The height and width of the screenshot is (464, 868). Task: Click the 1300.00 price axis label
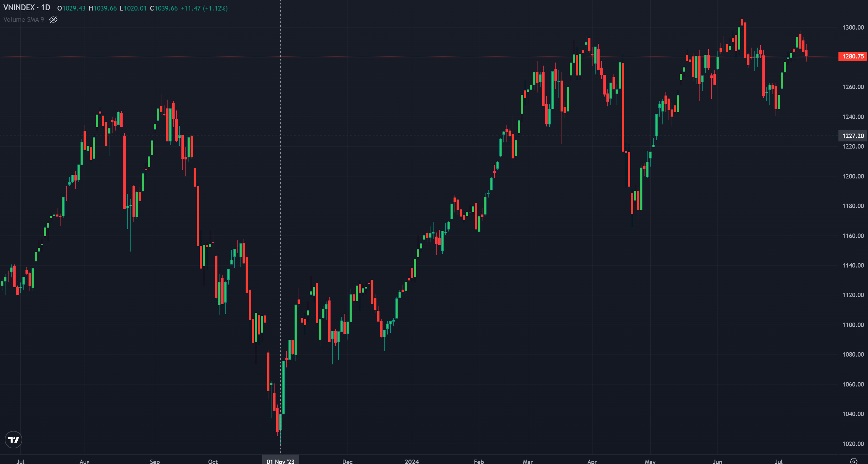(853, 28)
